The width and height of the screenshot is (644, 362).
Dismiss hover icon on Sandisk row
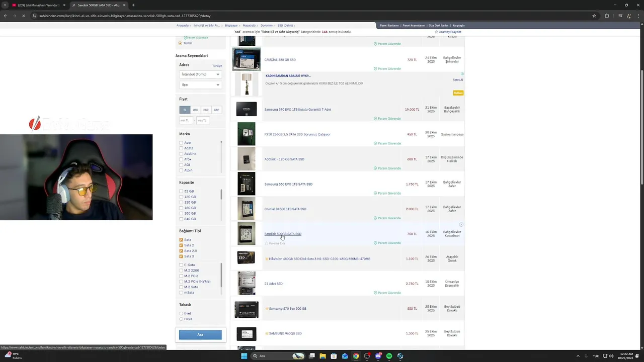[461, 225]
